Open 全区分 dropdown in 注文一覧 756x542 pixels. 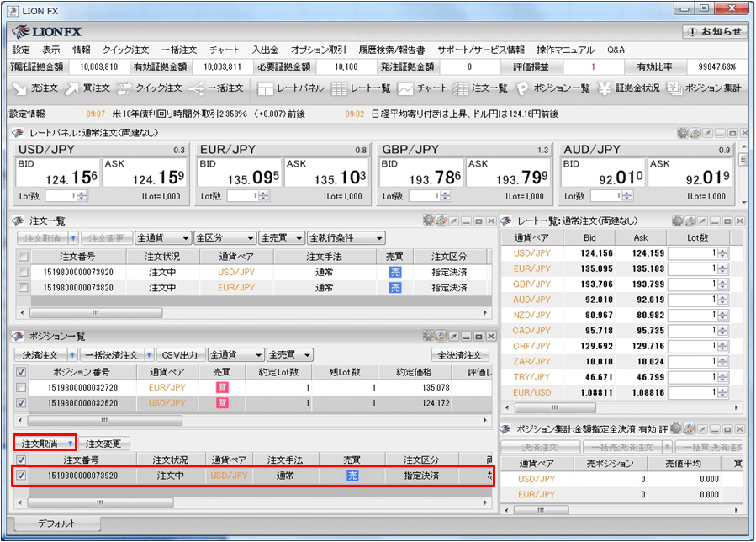point(225,238)
